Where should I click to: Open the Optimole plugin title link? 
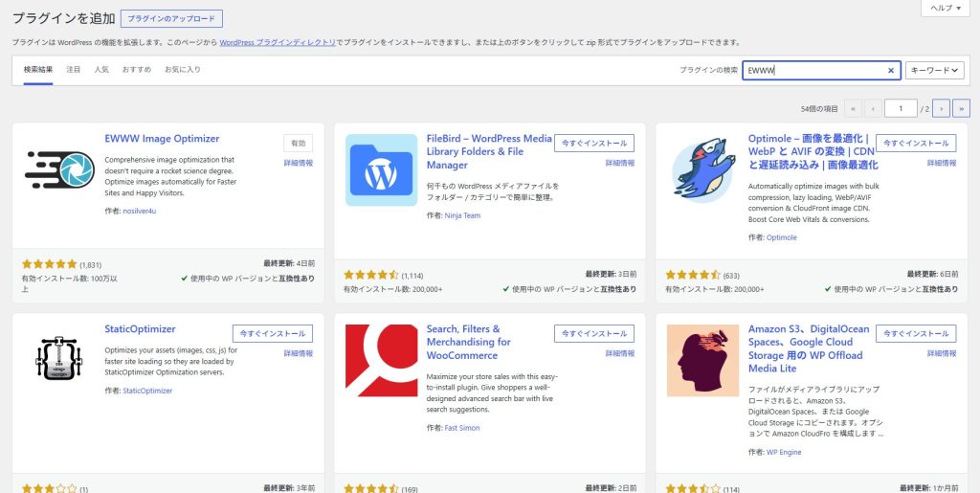(813, 152)
